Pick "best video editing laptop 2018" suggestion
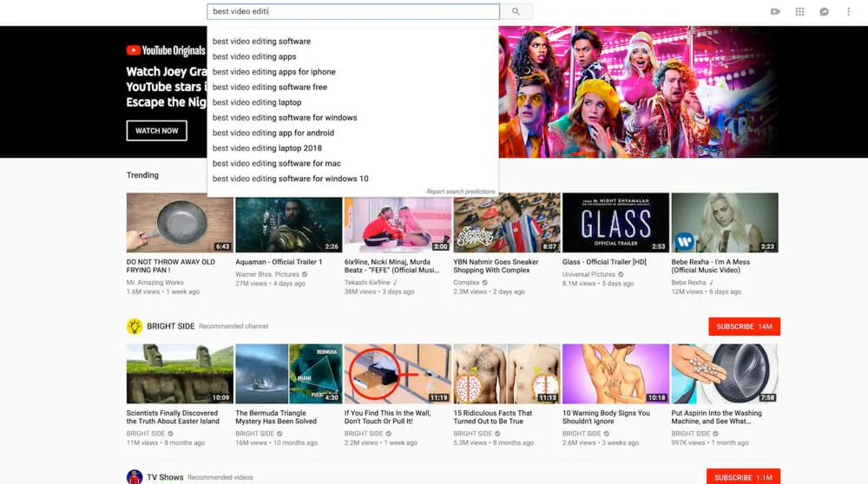This screenshot has height=484, width=868. (x=266, y=148)
